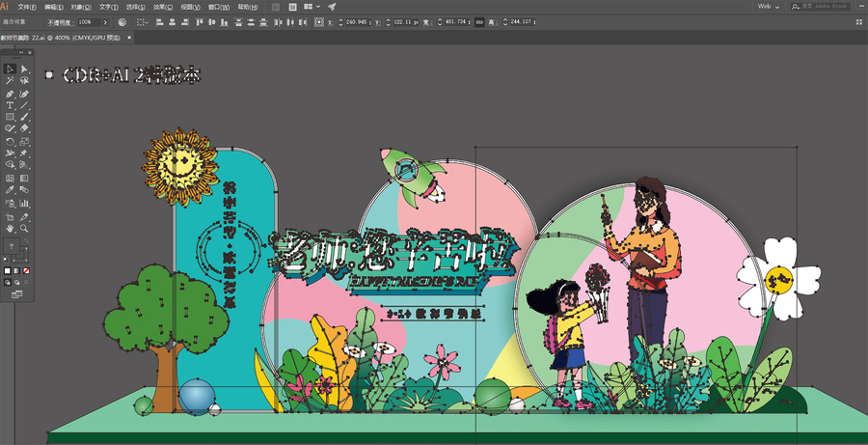This screenshot has height=445, width=868.
Task: Change screen mode at toolbar bottom
Action: (17, 294)
